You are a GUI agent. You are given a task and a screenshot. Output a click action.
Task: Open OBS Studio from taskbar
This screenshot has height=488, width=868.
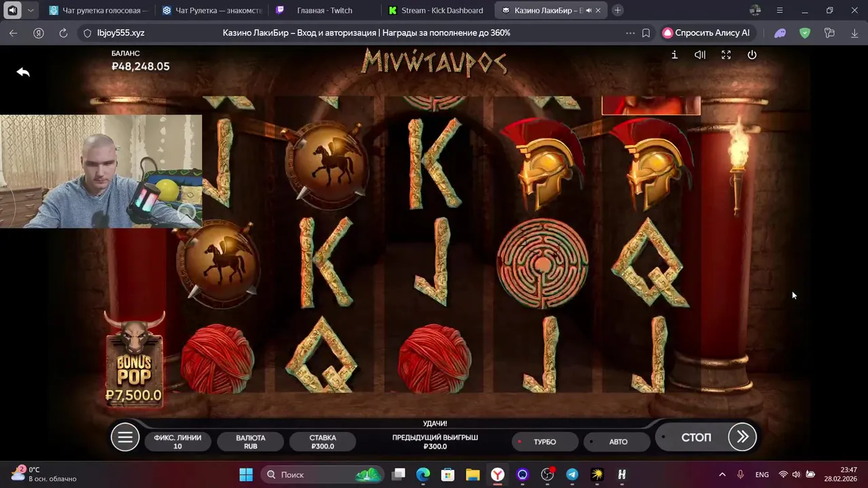click(547, 474)
